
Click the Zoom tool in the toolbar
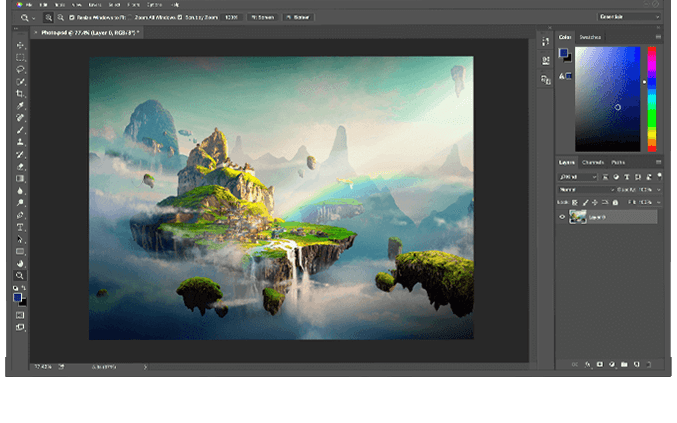(20, 275)
